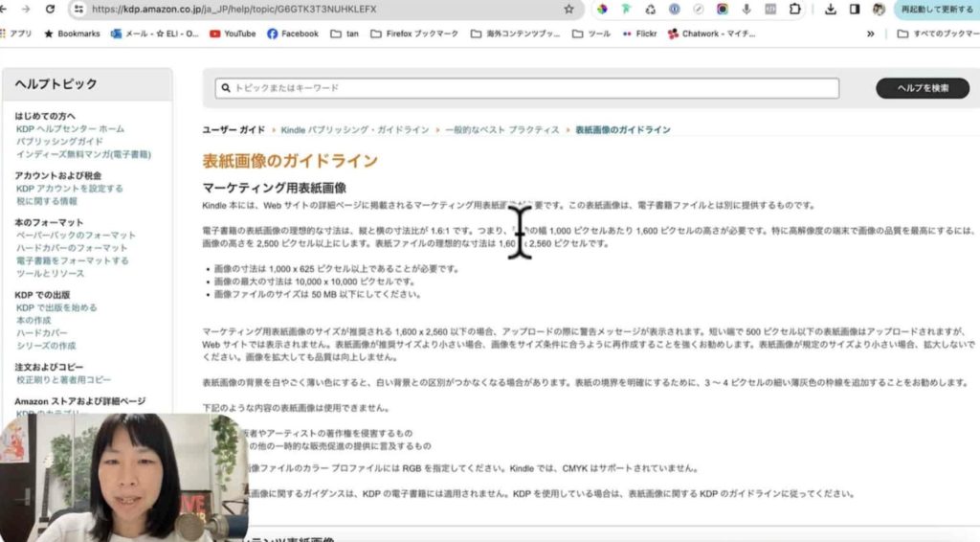
Task: Open Kindle パブリッシング・ガイドライン breadcrumb
Action: tap(355, 130)
